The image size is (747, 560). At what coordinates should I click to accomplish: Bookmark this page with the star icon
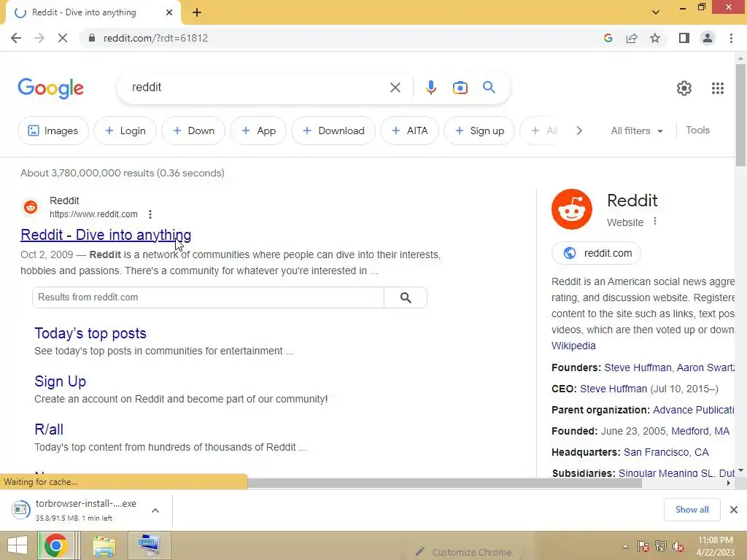coord(655,38)
